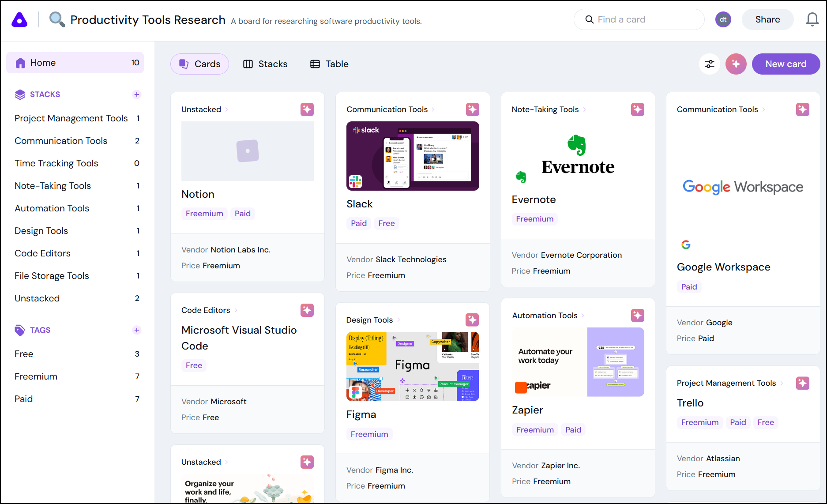Image resolution: width=827 pixels, height=504 pixels.
Task: Click Productivity Tools Research board title
Action: (x=148, y=20)
